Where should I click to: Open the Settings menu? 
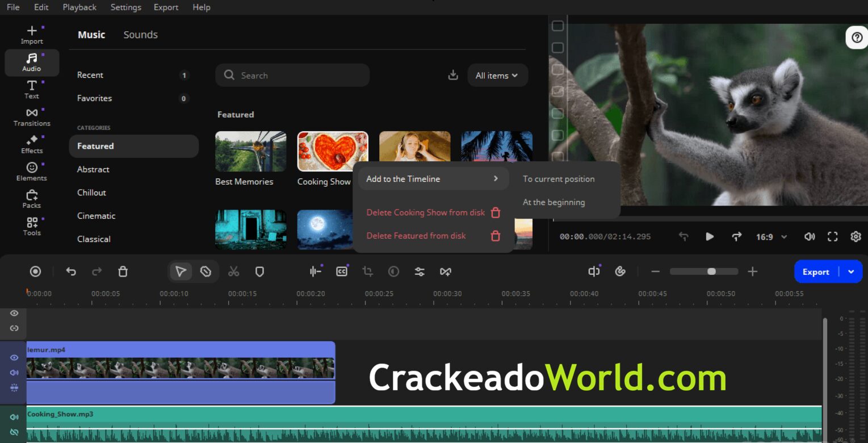click(126, 7)
